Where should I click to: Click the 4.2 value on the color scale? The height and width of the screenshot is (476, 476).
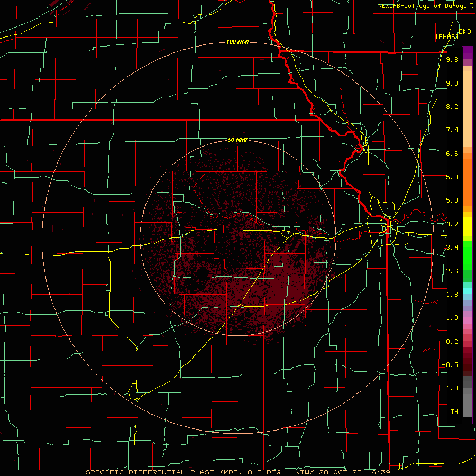[452, 224]
